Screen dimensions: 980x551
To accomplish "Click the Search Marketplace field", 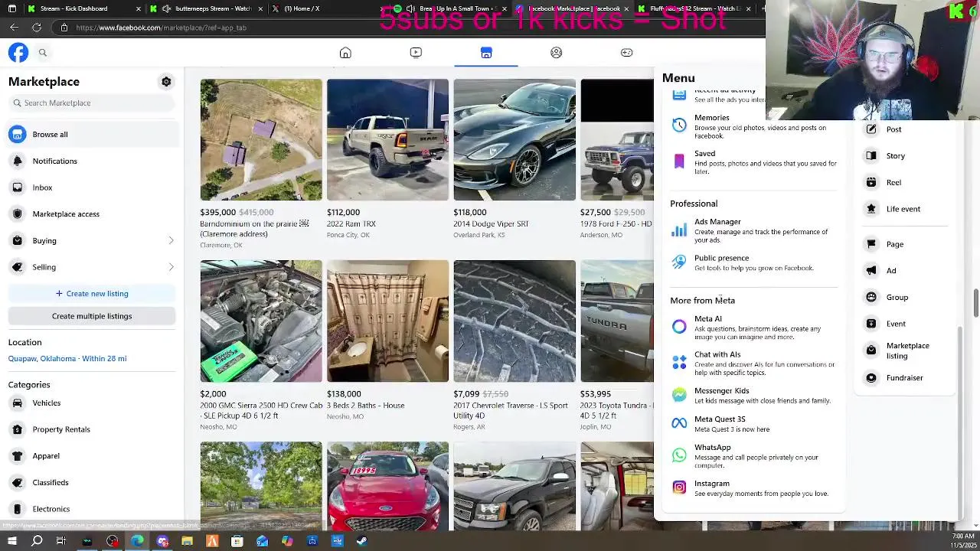I will click(x=92, y=103).
